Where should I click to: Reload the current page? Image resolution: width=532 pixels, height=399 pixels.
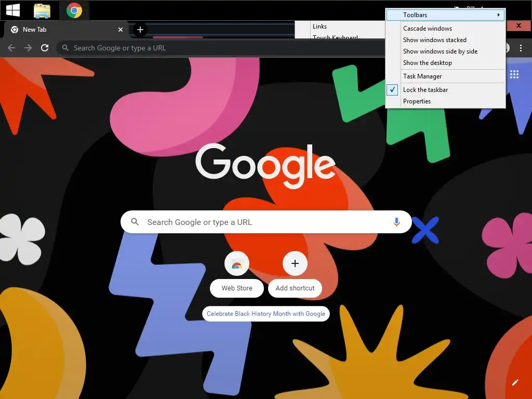click(45, 48)
